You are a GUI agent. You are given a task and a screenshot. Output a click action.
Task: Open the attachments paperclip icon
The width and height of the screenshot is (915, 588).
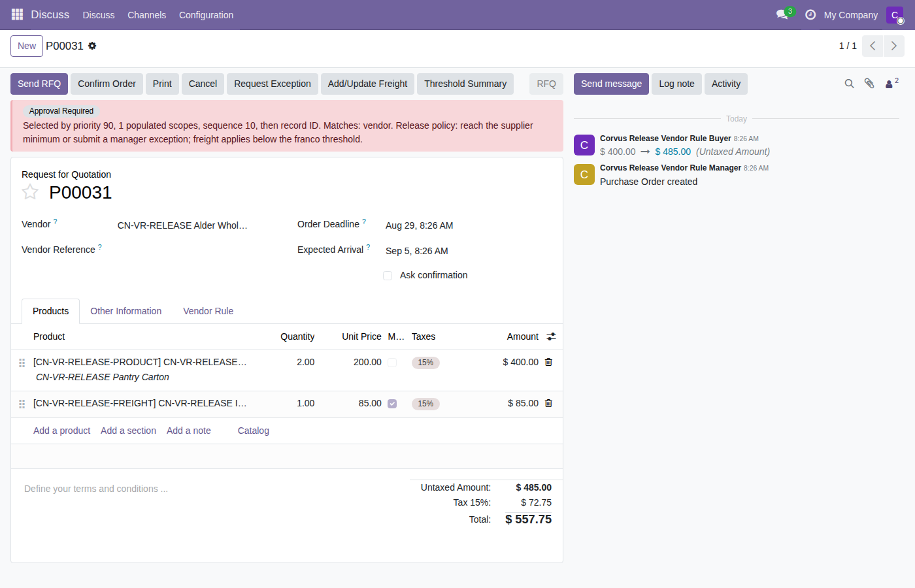pyautogui.click(x=869, y=84)
